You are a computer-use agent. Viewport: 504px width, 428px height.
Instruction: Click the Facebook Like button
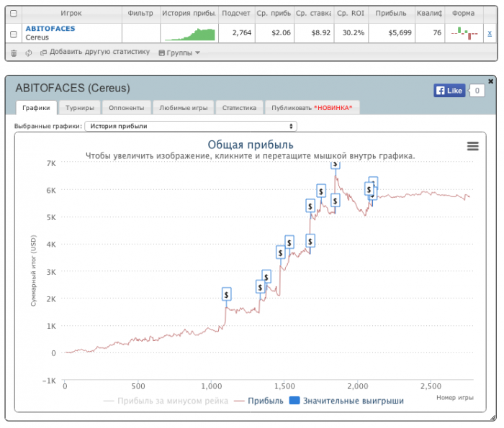click(x=449, y=91)
